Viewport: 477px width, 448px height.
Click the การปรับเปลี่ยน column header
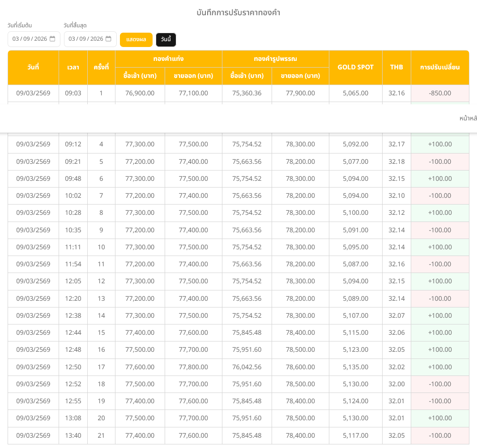pos(439,68)
